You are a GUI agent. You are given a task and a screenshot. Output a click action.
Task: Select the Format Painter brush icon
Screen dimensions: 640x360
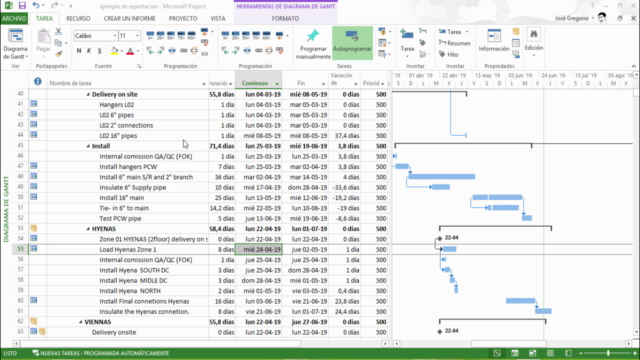(59, 53)
